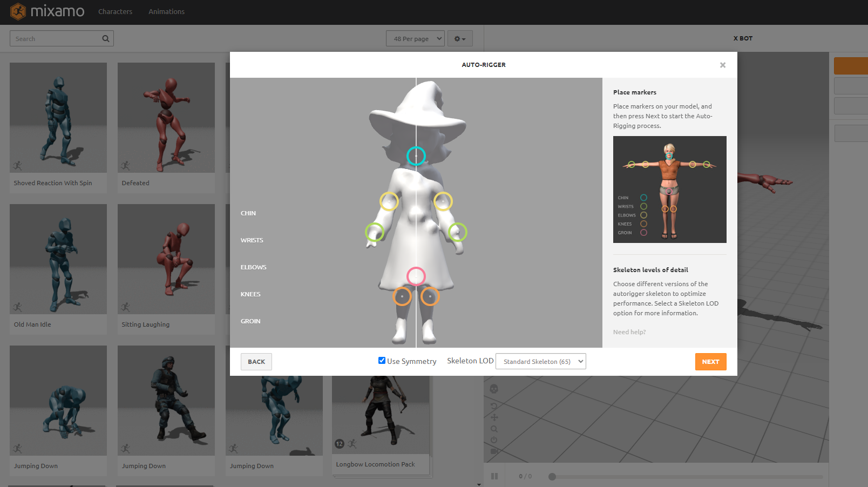Select the pan arrows icon in the 3D viewer
The image size is (868, 487).
(x=494, y=417)
